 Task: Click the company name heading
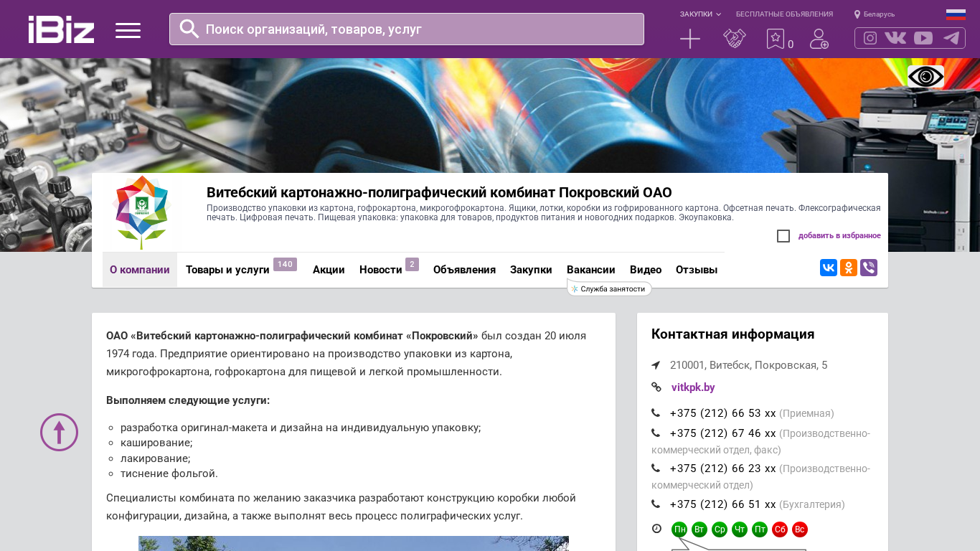tap(439, 192)
